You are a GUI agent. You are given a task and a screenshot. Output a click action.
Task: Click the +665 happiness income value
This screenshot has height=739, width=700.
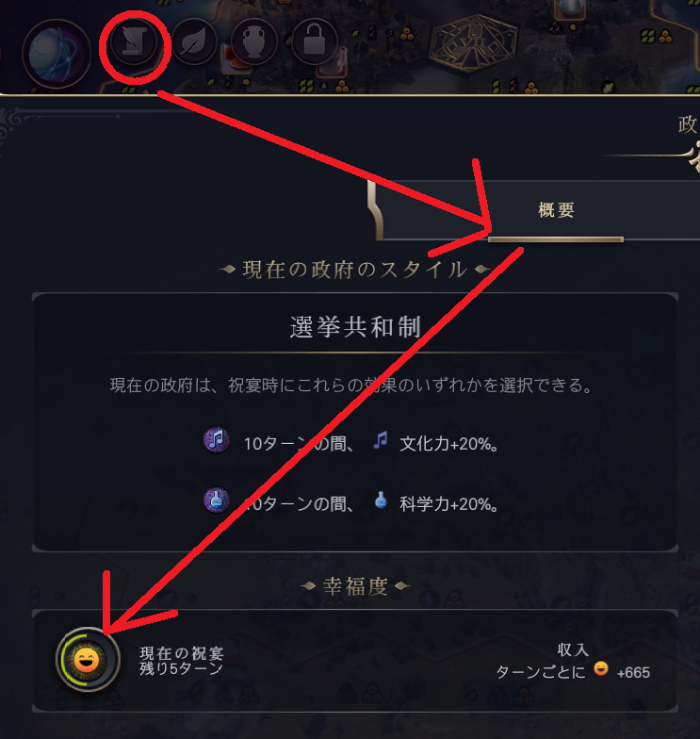[633, 673]
